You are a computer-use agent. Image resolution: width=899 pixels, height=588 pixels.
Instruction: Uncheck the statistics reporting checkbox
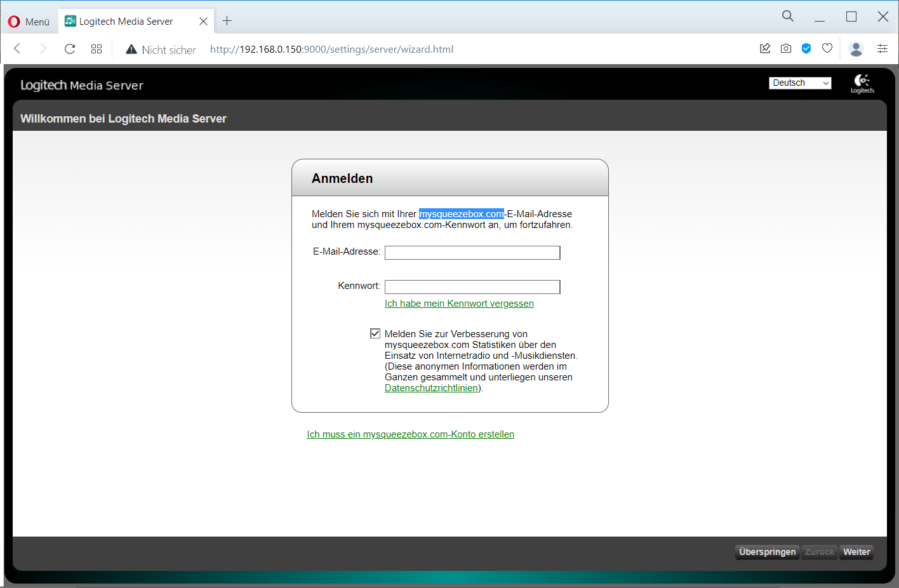[x=375, y=333]
